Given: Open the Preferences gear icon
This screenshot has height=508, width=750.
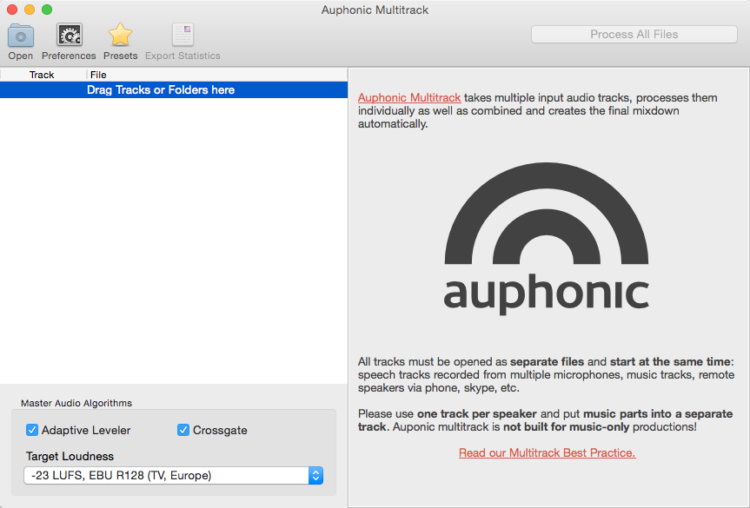Looking at the screenshot, I should click(x=69, y=35).
